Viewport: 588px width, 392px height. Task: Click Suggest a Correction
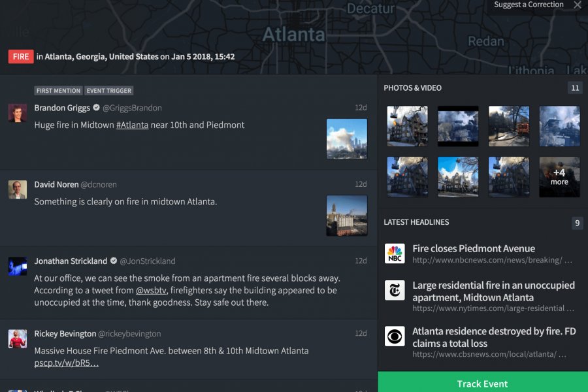(x=528, y=5)
